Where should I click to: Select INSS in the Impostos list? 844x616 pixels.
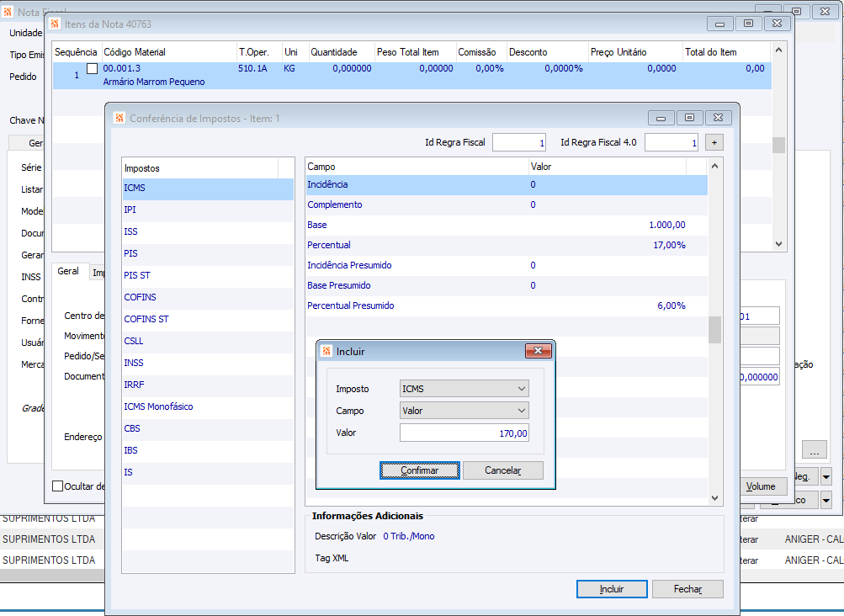point(209,363)
